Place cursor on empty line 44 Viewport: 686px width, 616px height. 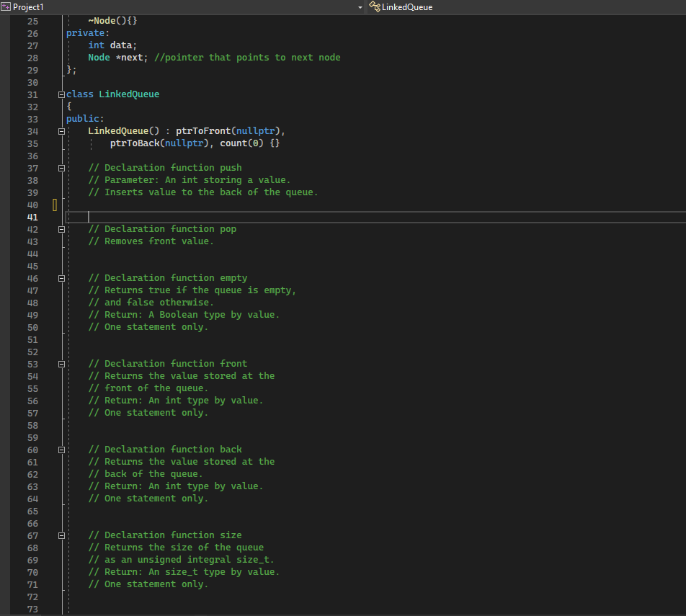point(144,254)
